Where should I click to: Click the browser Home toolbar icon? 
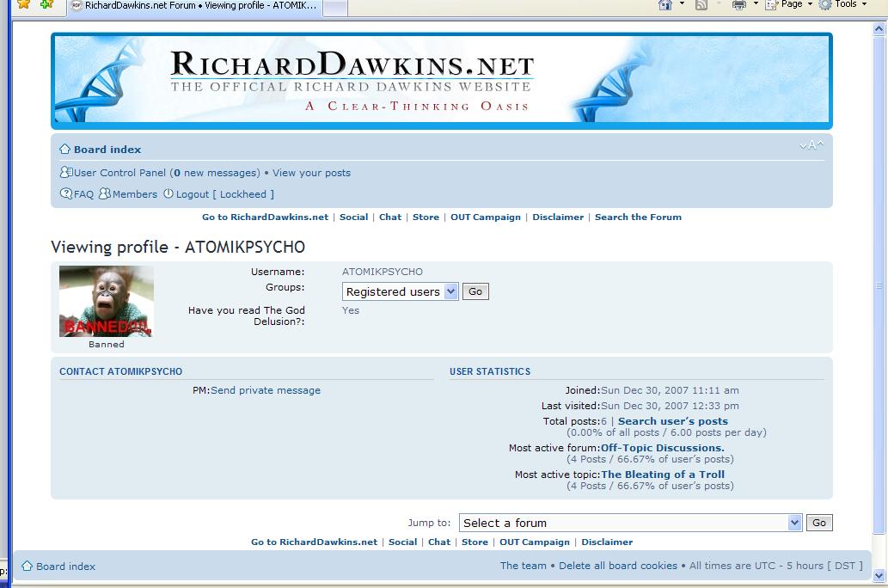(x=664, y=5)
